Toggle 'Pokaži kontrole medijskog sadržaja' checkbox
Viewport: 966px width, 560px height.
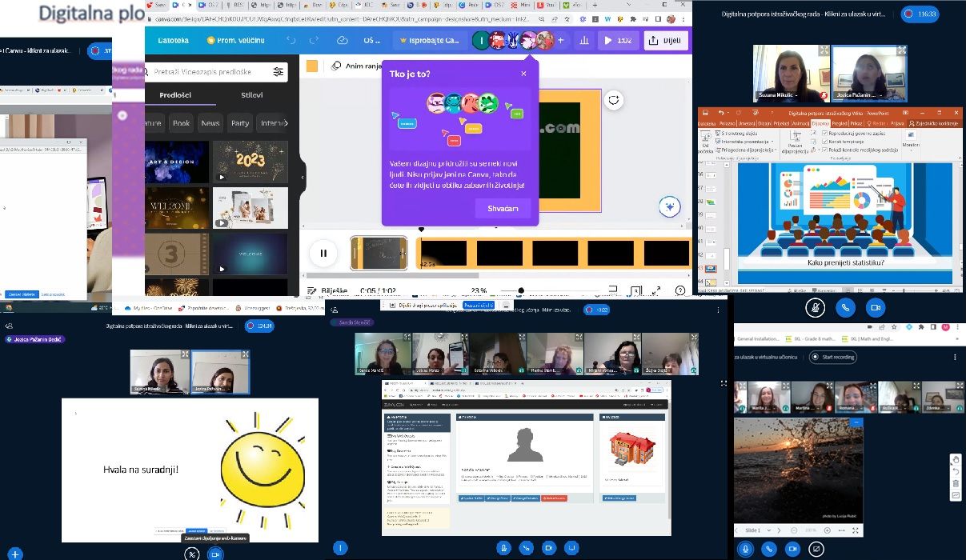click(x=825, y=149)
